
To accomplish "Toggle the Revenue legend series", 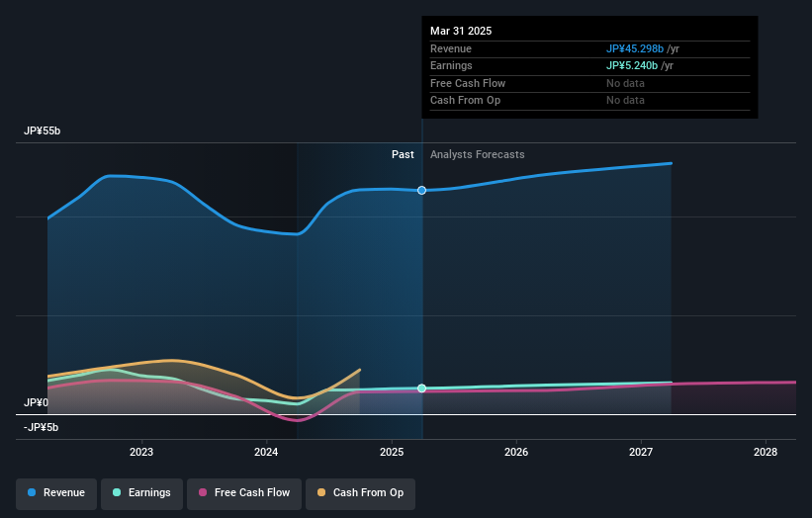I will (56, 493).
